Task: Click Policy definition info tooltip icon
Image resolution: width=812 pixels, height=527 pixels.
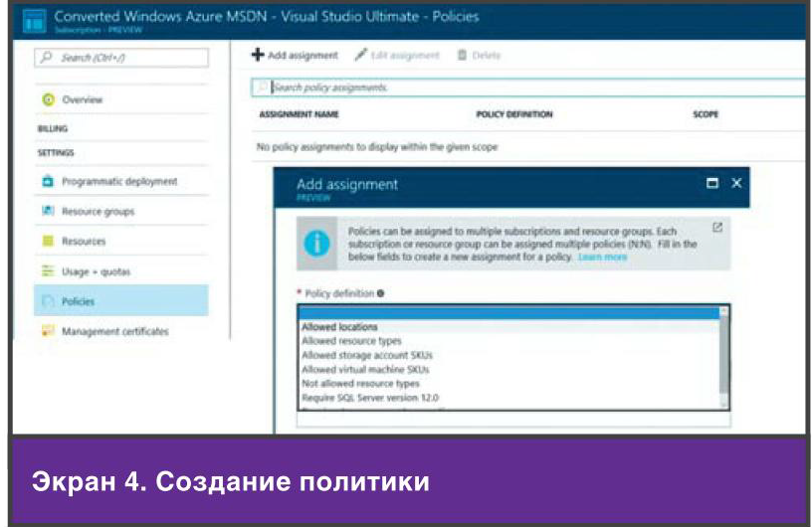Action: tap(380, 293)
